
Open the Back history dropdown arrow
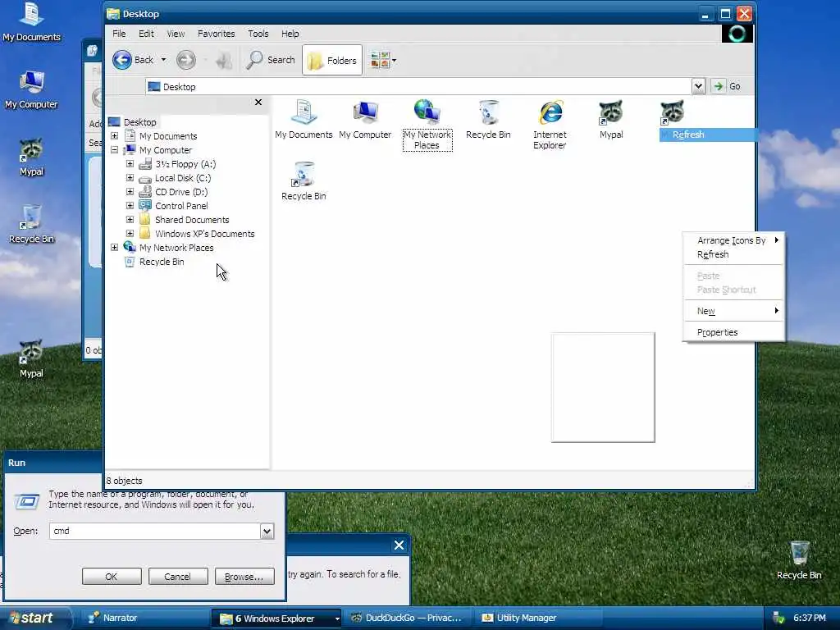[x=163, y=60]
